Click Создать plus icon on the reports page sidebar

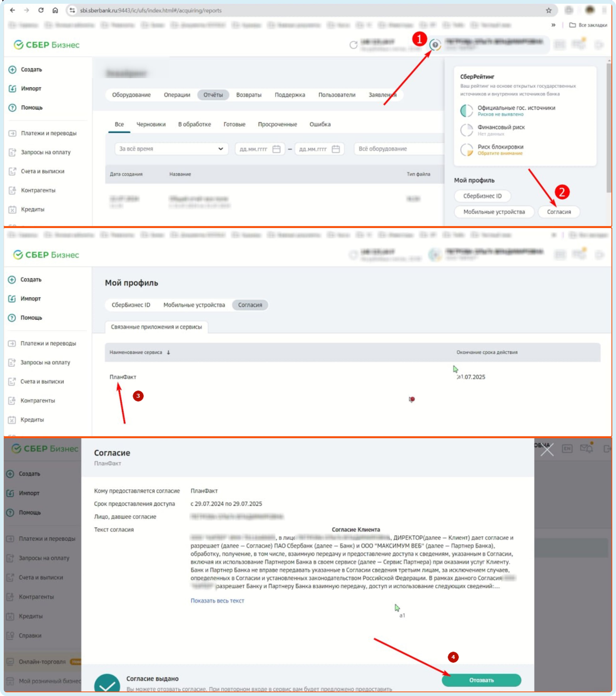12,69
